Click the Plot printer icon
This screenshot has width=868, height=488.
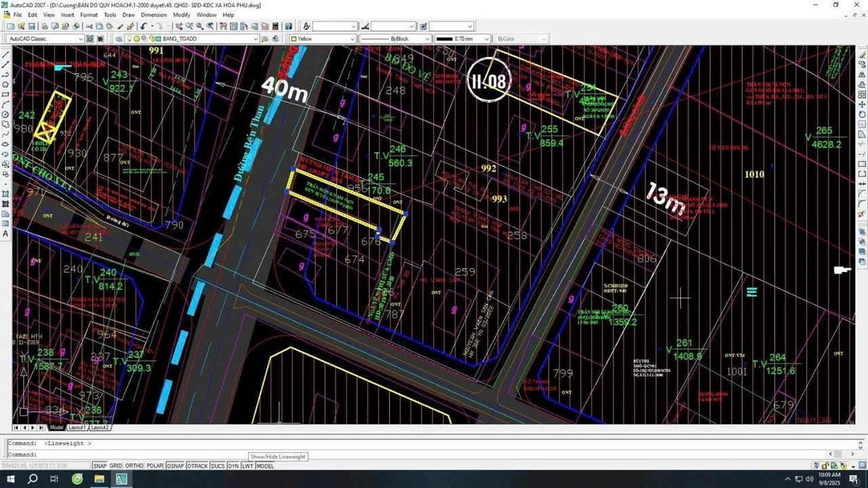pos(45,26)
